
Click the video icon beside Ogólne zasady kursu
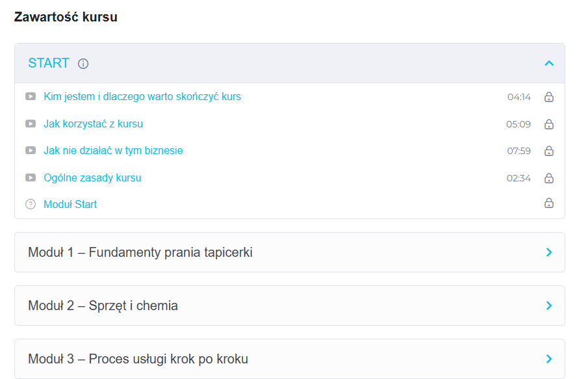(x=31, y=177)
